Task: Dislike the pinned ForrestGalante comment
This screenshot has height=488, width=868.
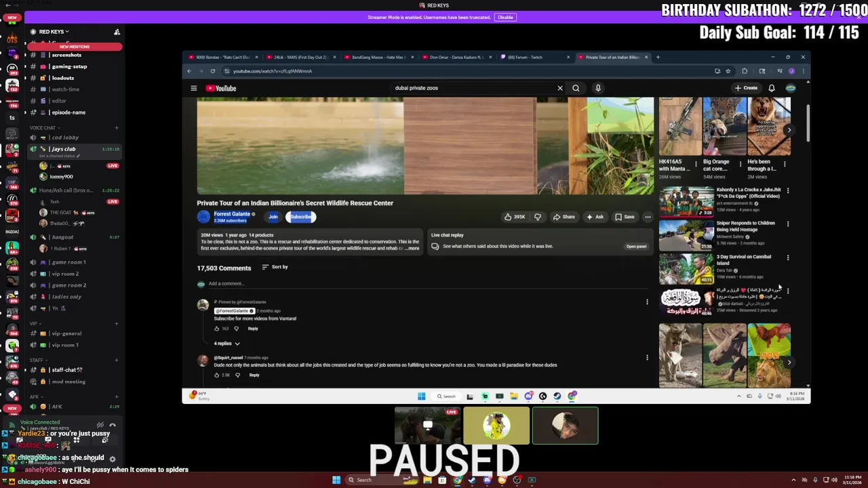Action: click(x=236, y=329)
